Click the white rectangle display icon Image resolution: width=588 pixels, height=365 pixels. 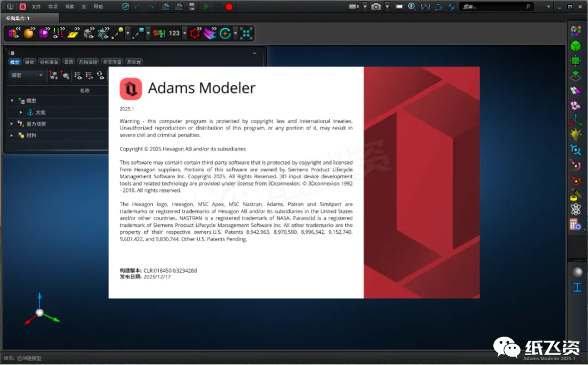(399, 7)
